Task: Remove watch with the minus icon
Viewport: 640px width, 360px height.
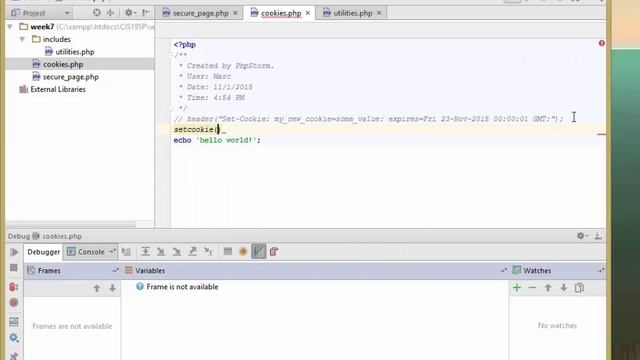Action: 532,288
